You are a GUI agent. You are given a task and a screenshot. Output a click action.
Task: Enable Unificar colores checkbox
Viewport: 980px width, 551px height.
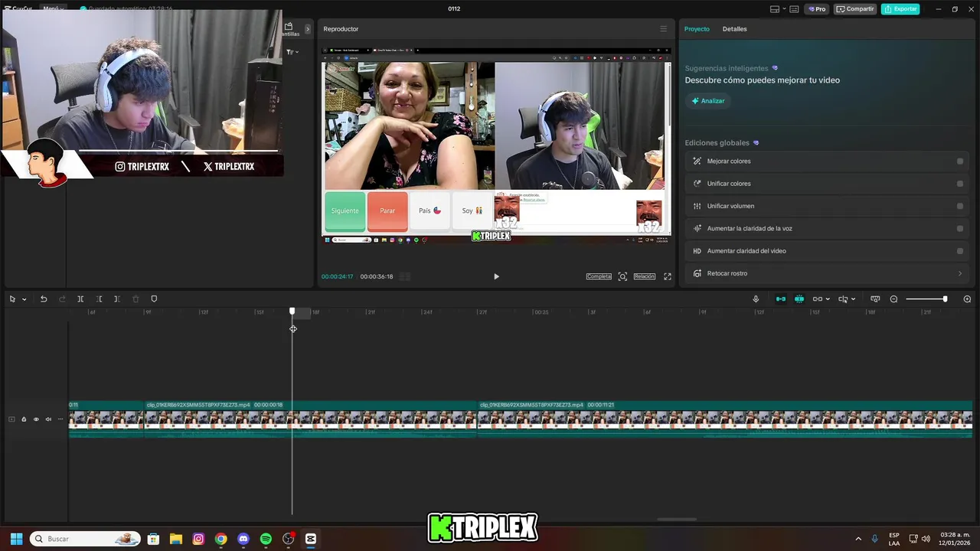coord(960,184)
